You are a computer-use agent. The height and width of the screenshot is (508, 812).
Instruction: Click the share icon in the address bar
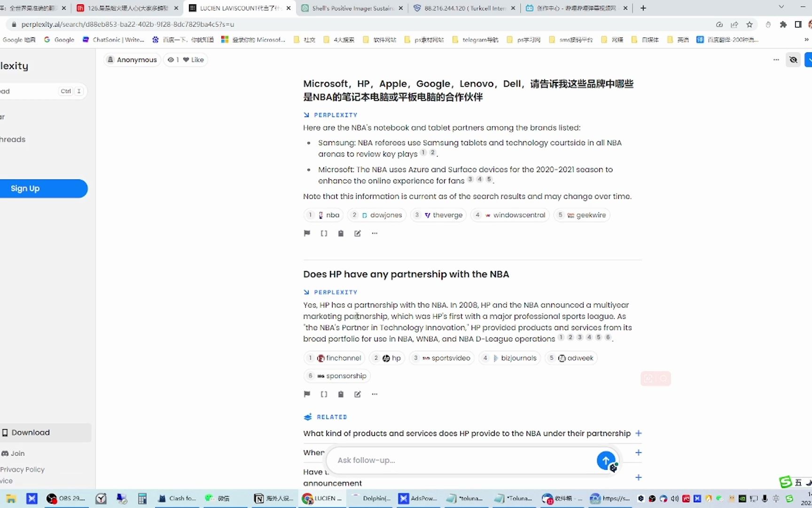coord(734,24)
